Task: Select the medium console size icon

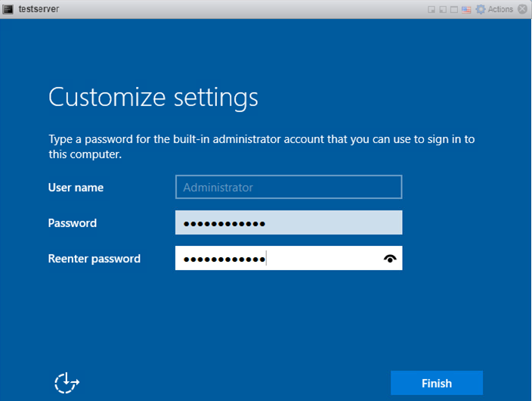Action: [442, 10]
